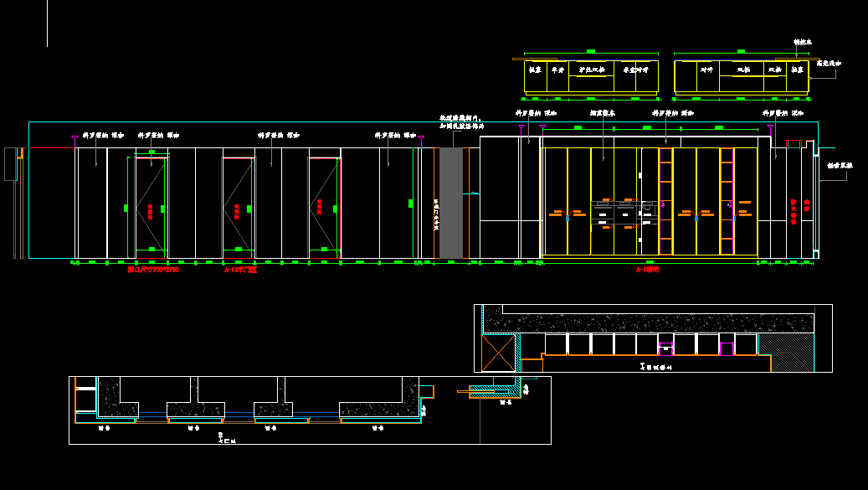The height and width of the screenshot is (490, 868).
Task: Select the short white vertical line at top-left
Action: [47, 23]
